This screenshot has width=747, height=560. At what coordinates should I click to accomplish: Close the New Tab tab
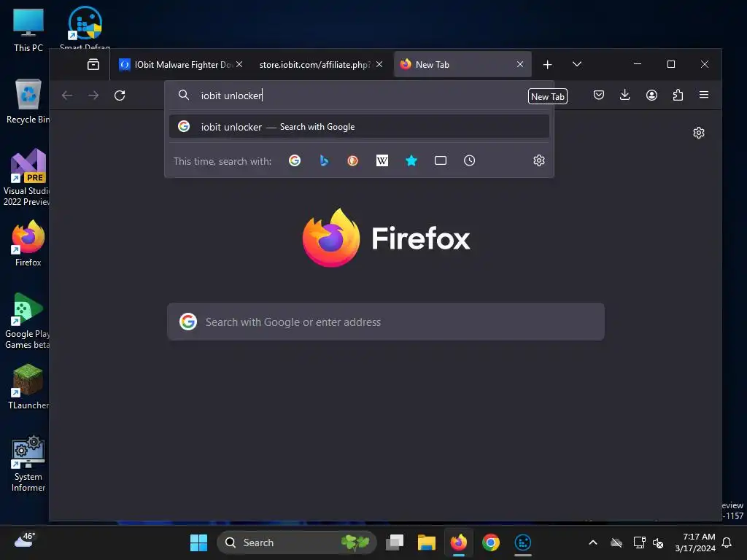pyautogui.click(x=520, y=64)
